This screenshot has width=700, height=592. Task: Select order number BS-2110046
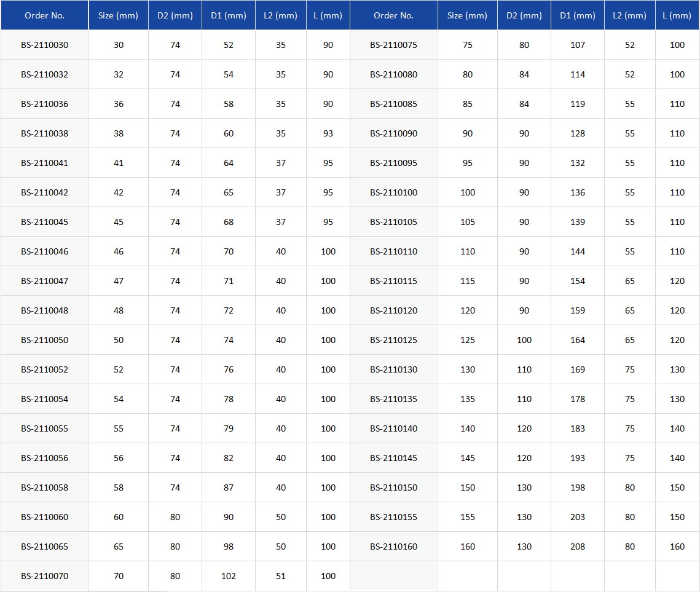pyautogui.click(x=44, y=251)
